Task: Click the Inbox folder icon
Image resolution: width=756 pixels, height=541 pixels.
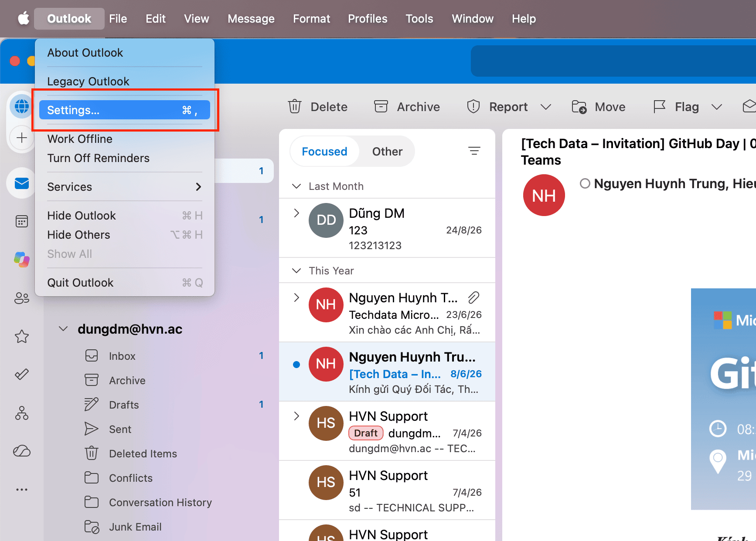Action: [x=92, y=356]
